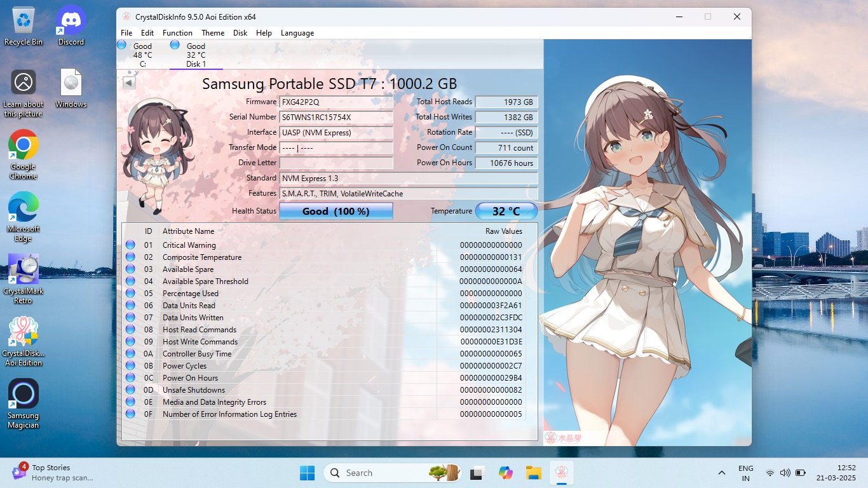Open the Windows disc image file
Screen dimensions: 868x488
pyautogui.click(x=71, y=88)
